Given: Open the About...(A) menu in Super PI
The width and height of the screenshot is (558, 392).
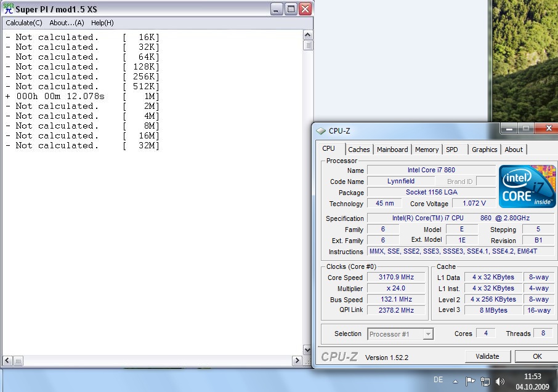Looking at the screenshot, I should (67, 23).
